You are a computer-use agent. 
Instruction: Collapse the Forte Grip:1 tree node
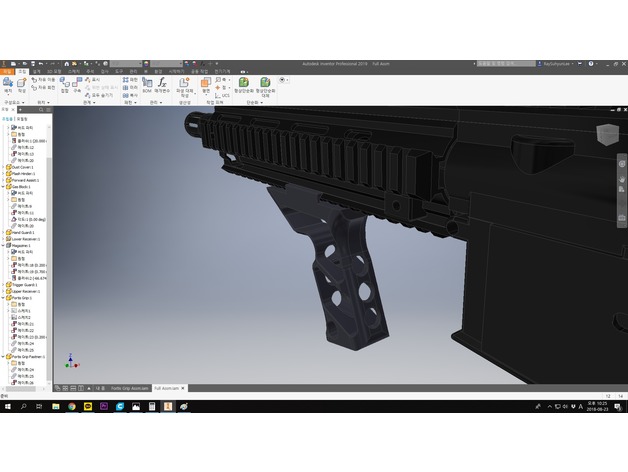4,298
